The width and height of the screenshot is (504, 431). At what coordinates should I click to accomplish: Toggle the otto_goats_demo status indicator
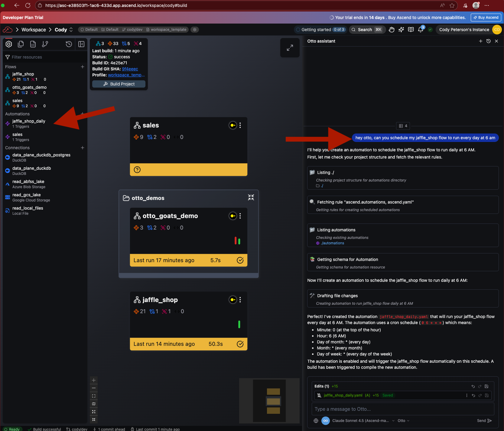click(233, 216)
